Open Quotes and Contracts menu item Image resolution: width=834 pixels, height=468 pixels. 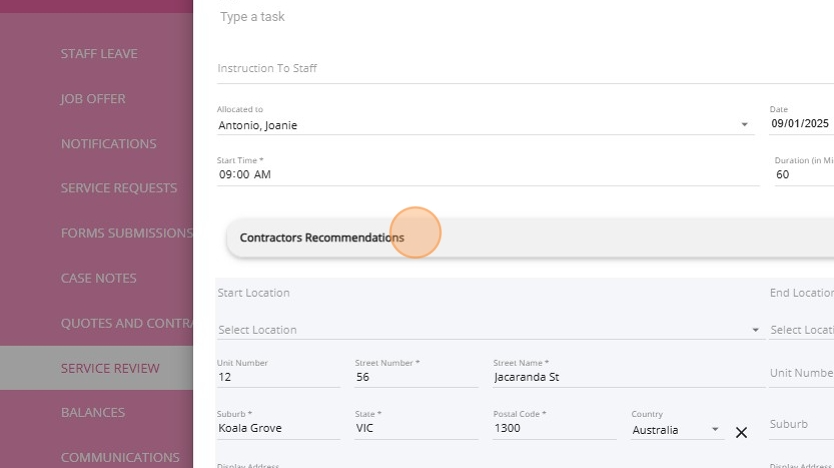click(x=126, y=323)
